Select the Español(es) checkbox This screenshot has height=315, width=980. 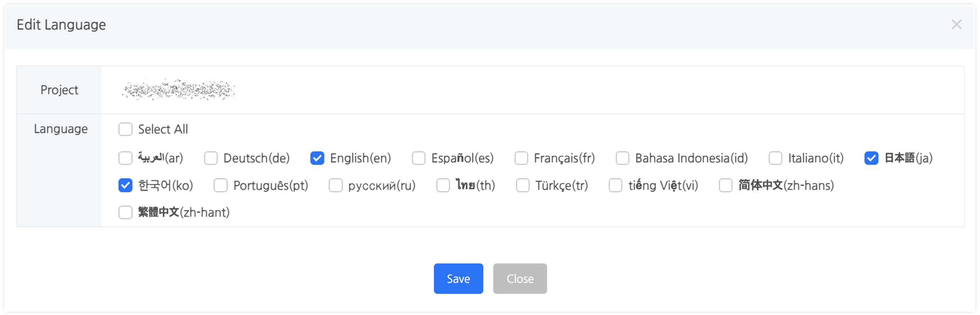tap(419, 158)
